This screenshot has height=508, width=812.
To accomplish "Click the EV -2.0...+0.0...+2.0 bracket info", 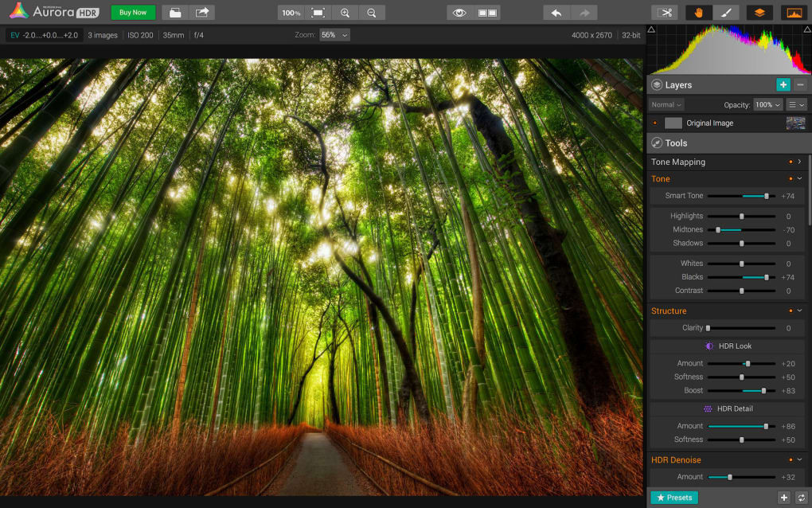I will point(44,35).
